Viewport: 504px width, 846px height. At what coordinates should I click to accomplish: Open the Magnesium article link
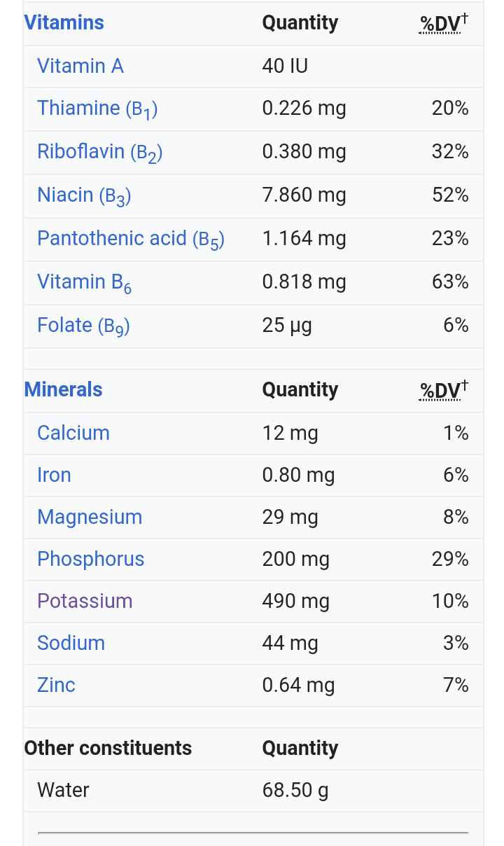click(x=90, y=517)
